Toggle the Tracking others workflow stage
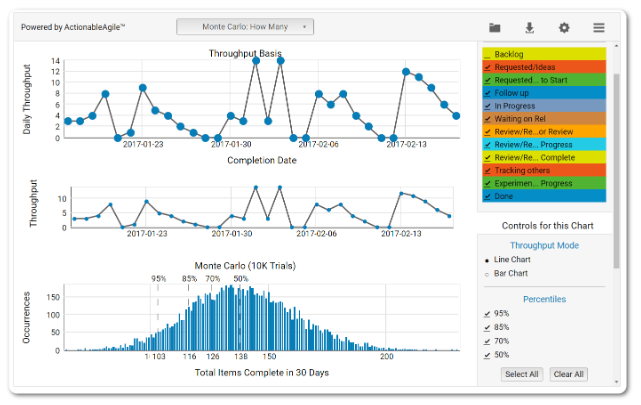 pyautogui.click(x=487, y=170)
